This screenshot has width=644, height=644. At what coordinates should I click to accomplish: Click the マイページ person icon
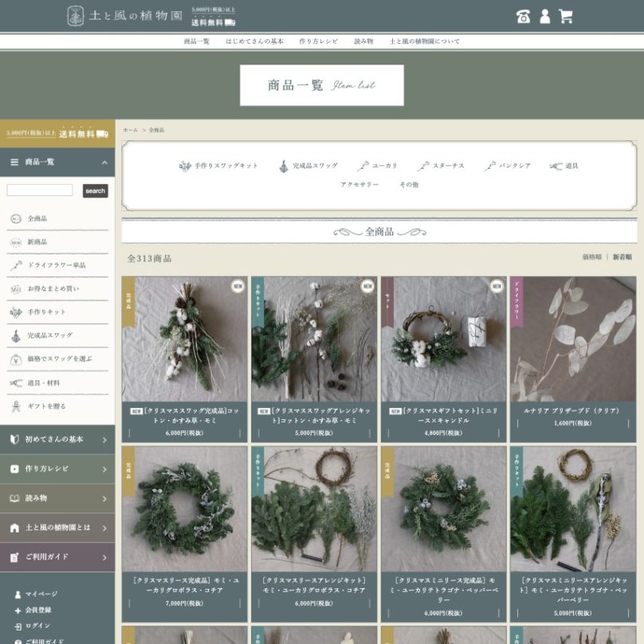(18, 595)
